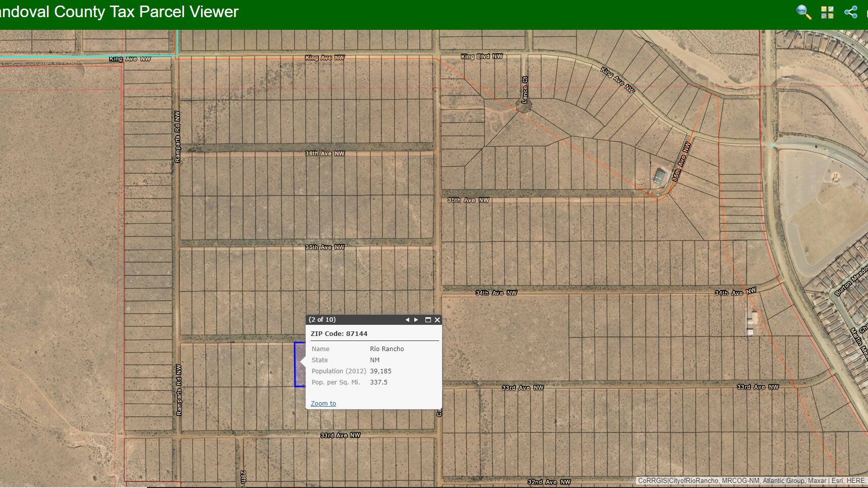Show next feature in popup
868x488 pixels.
[416, 320]
